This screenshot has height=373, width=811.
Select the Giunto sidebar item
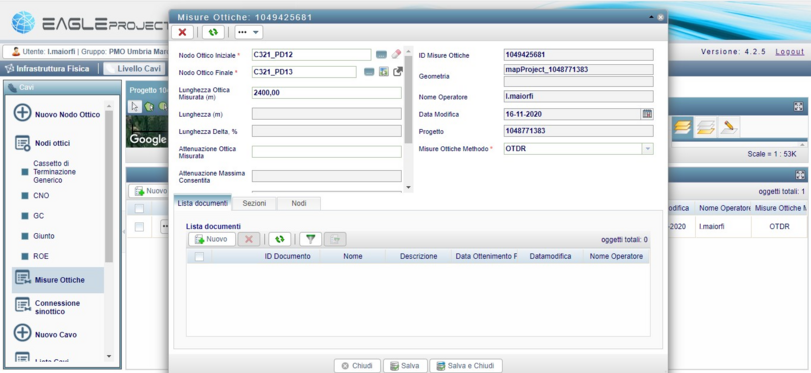pos(44,236)
